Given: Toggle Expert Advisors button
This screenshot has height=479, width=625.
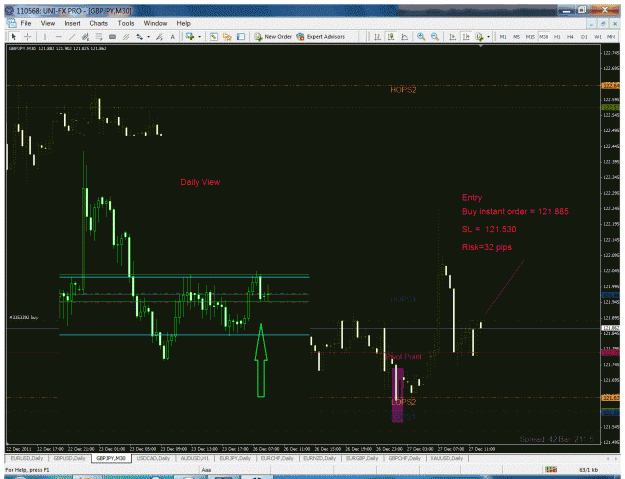Looking at the screenshot, I should 320,37.
